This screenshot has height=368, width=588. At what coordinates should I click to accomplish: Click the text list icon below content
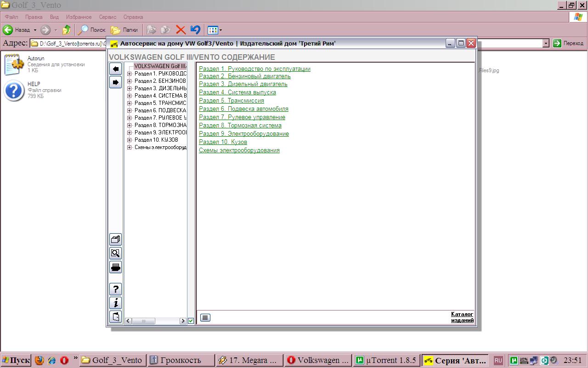click(205, 317)
